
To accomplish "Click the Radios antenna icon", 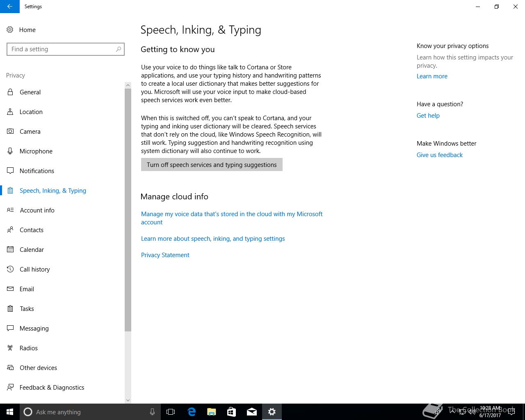I will click(10, 348).
